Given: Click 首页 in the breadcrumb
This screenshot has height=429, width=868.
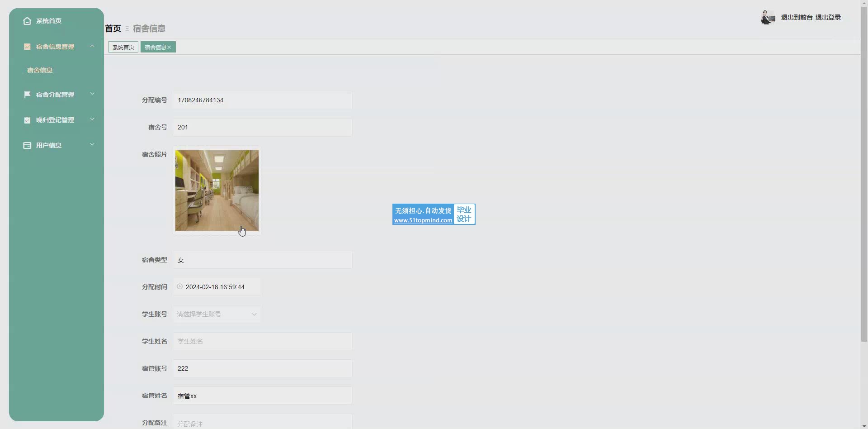Looking at the screenshot, I should (x=113, y=29).
